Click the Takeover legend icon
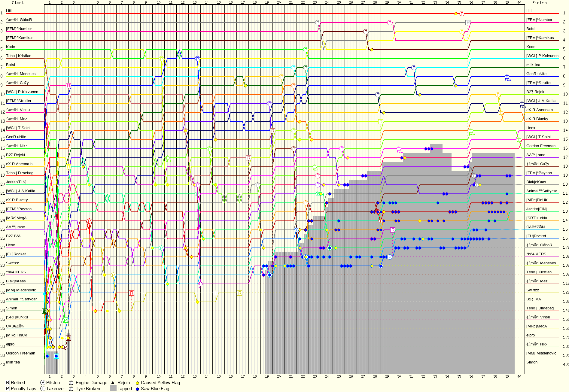This screenshot has width=569, height=392. pos(43,389)
